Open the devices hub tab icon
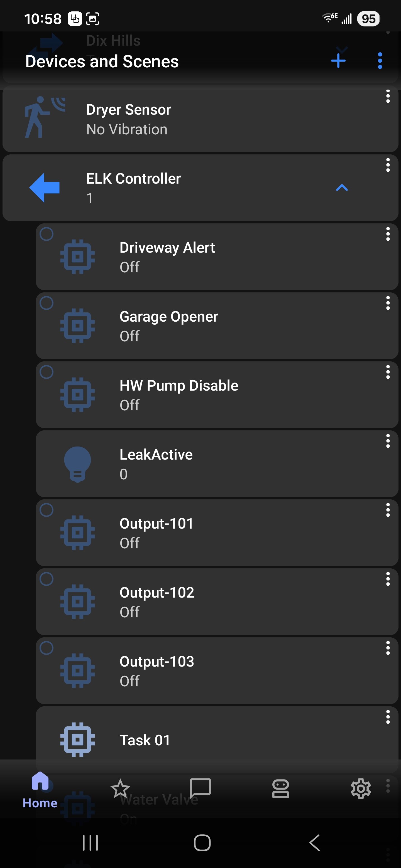This screenshot has width=401, height=868. pyautogui.click(x=281, y=788)
